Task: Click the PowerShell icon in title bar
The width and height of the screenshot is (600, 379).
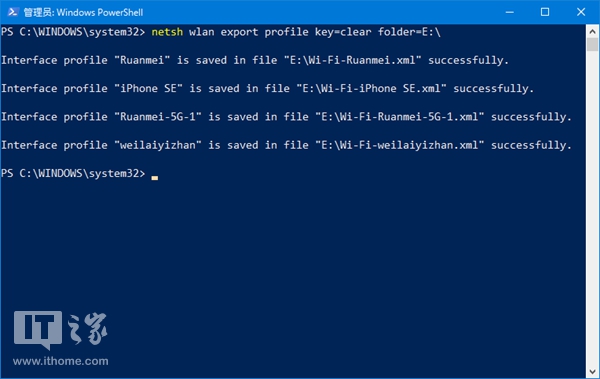Action: 12,12
